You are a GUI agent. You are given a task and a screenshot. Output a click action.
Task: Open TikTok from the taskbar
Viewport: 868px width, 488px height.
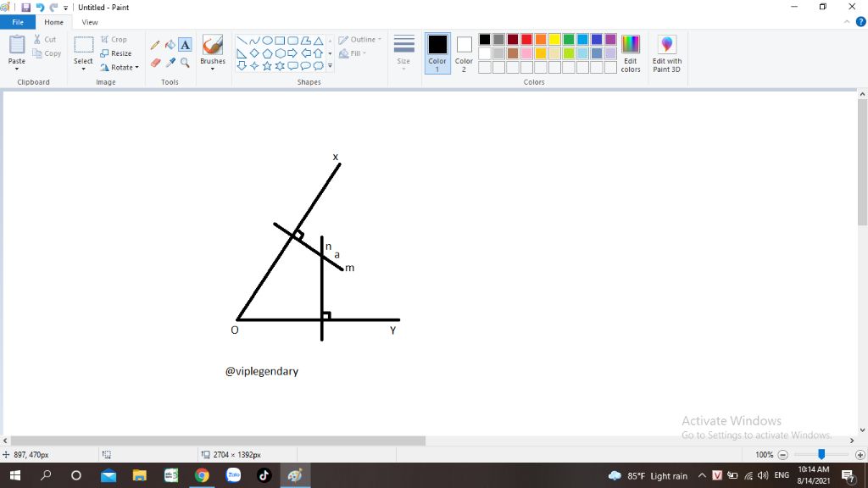coord(264,475)
